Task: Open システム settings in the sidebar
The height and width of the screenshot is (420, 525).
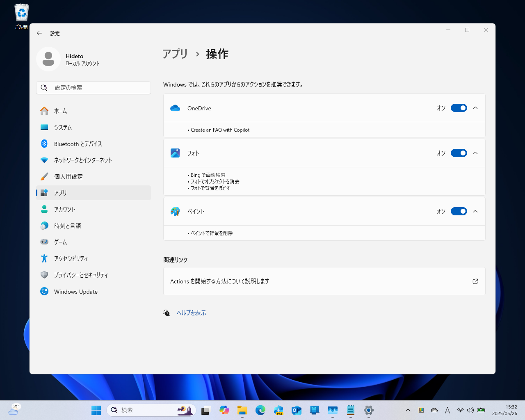Action: pyautogui.click(x=94, y=127)
